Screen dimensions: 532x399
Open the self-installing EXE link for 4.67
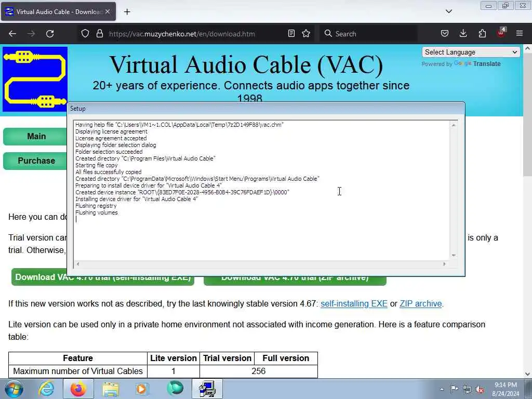pyautogui.click(x=354, y=303)
